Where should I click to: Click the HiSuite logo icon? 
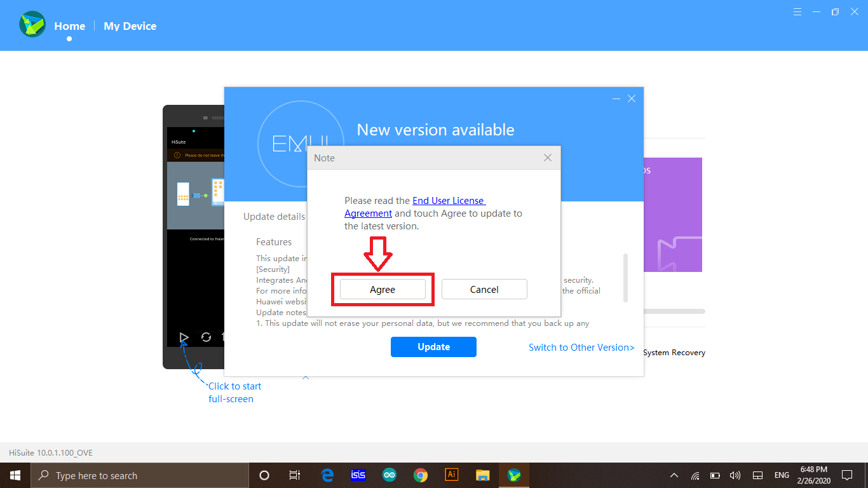coord(32,25)
